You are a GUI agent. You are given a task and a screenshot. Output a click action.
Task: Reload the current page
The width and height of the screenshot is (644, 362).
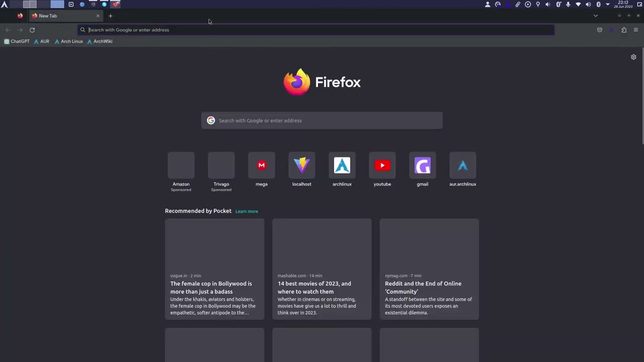[32, 30]
